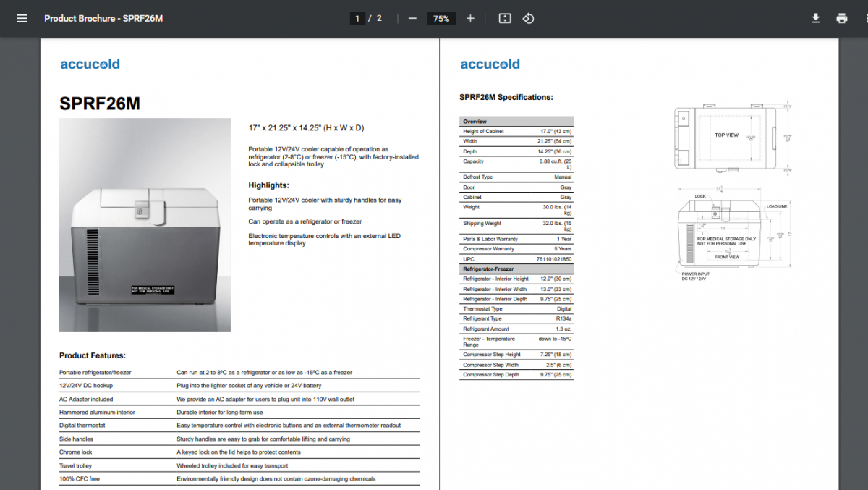Click the 'Compressor Warranty' spec label

(488, 249)
